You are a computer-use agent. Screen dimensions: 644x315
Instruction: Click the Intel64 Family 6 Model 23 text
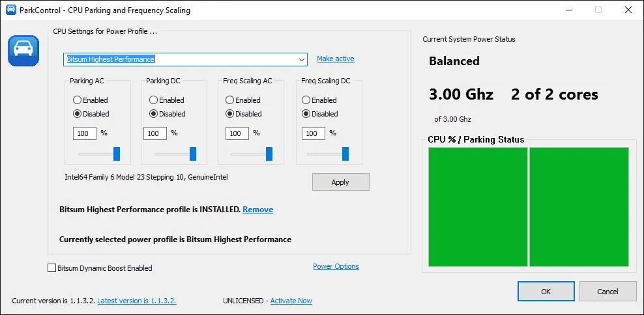click(x=146, y=177)
